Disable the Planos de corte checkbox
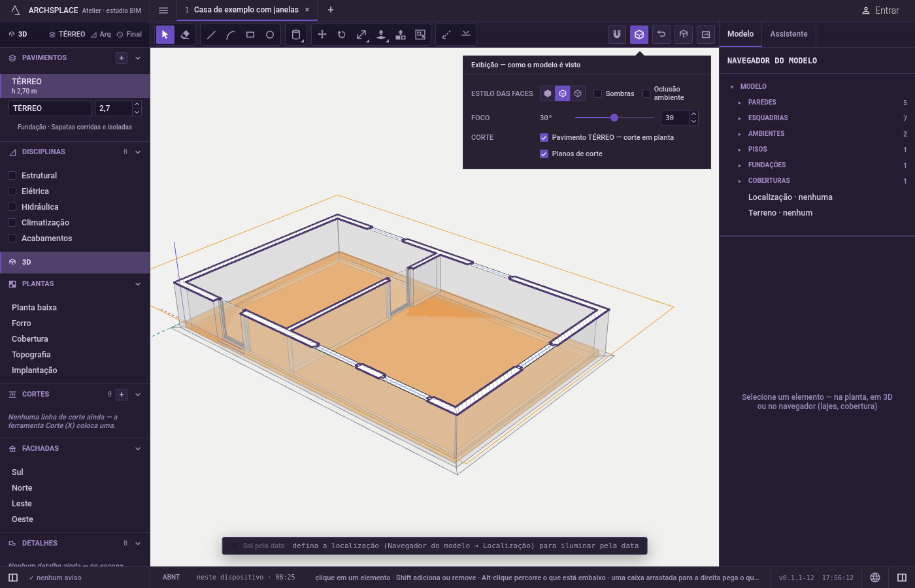This screenshot has width=915, height=588. point(544,154)
